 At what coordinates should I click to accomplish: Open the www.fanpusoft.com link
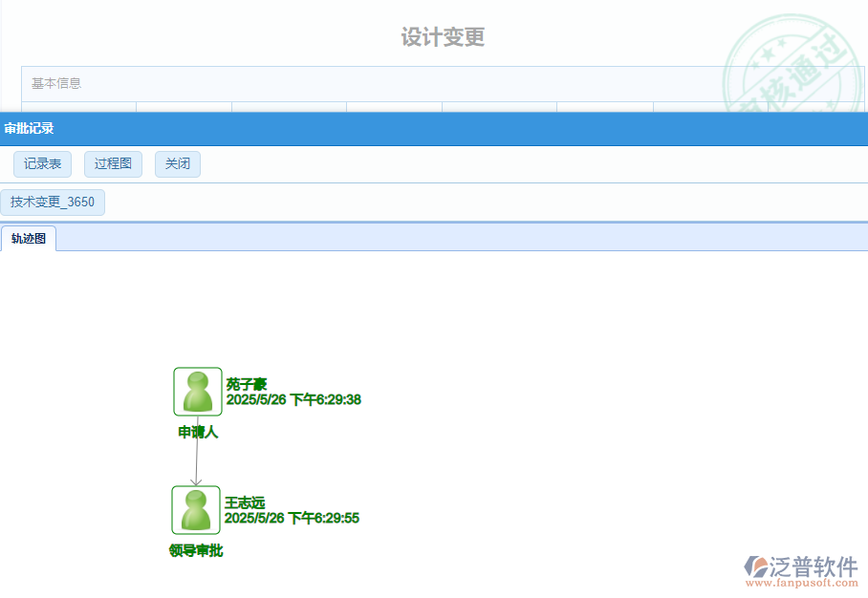799,581
